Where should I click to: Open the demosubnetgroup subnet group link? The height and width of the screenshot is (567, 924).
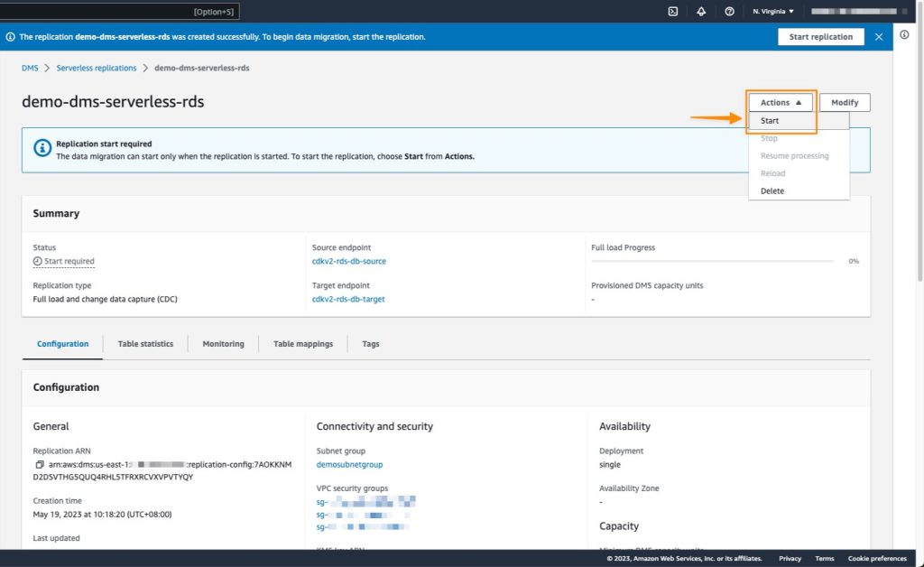349,464
